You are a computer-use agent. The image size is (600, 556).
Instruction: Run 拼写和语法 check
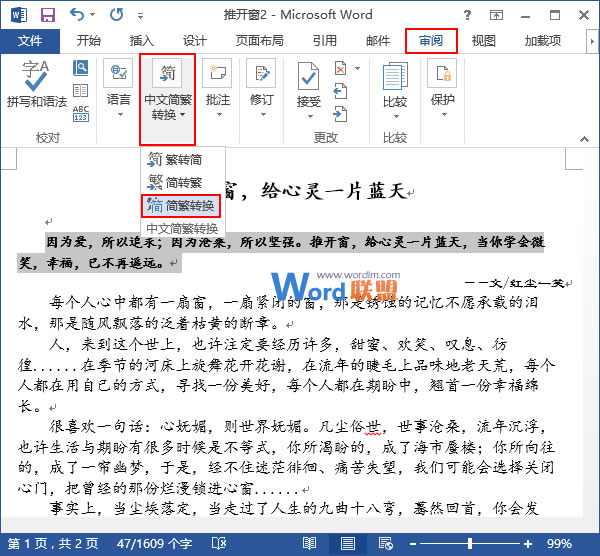[36, 84]
